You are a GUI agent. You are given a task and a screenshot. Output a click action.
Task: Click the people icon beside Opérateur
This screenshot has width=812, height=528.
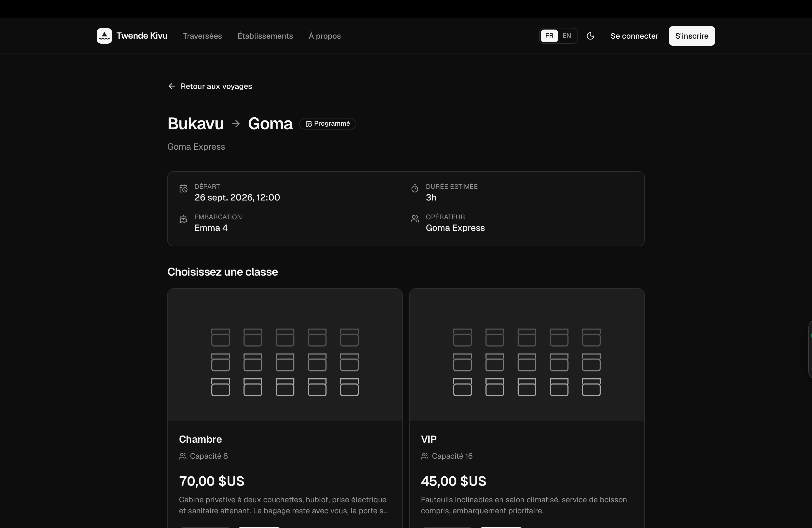tap(415, 219)
